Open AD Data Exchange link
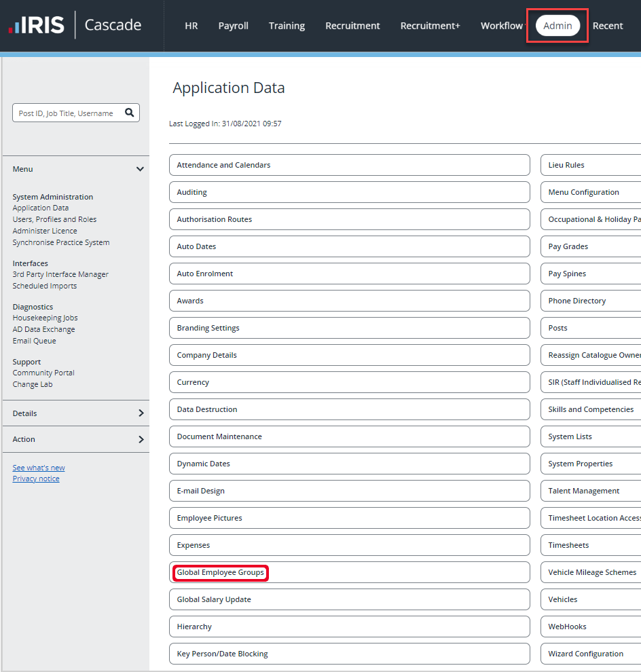The image size is (641, 672). [x=43, y=330]
